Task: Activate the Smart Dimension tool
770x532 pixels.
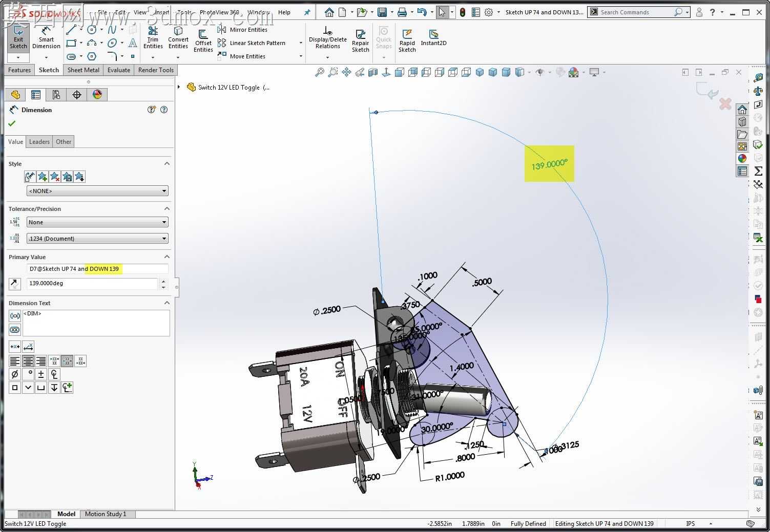Action: [46, 37]
